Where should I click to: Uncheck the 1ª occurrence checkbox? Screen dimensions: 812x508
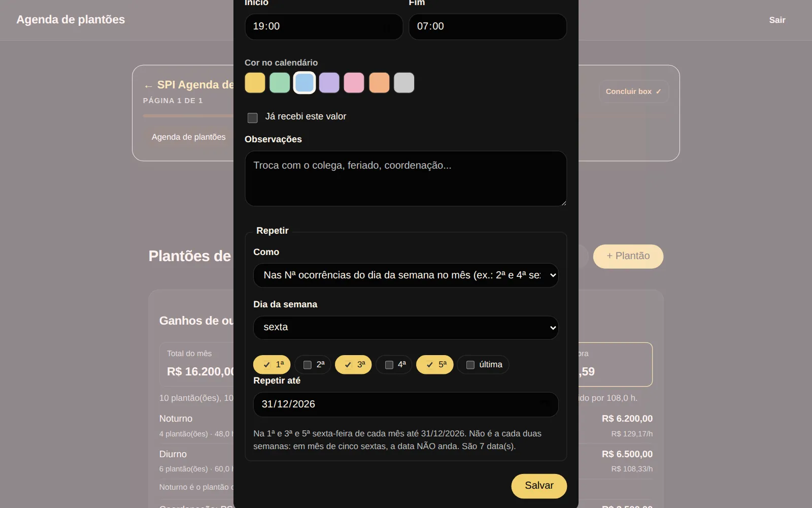click(x=267, y=365)
